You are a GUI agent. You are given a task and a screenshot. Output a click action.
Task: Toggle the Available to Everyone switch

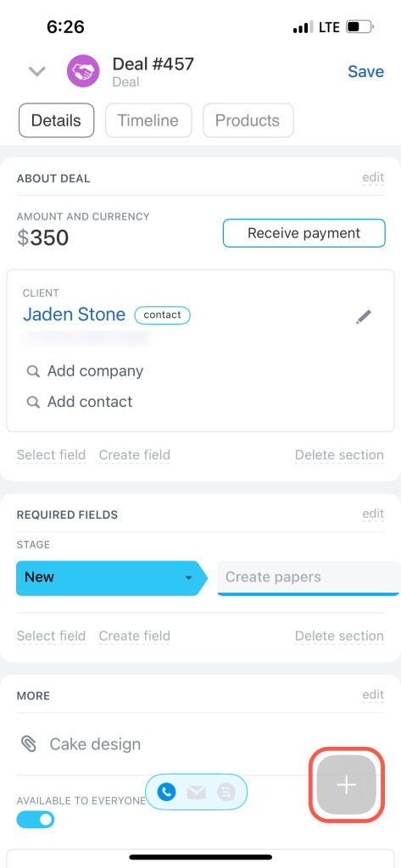(x=36, y=820)
